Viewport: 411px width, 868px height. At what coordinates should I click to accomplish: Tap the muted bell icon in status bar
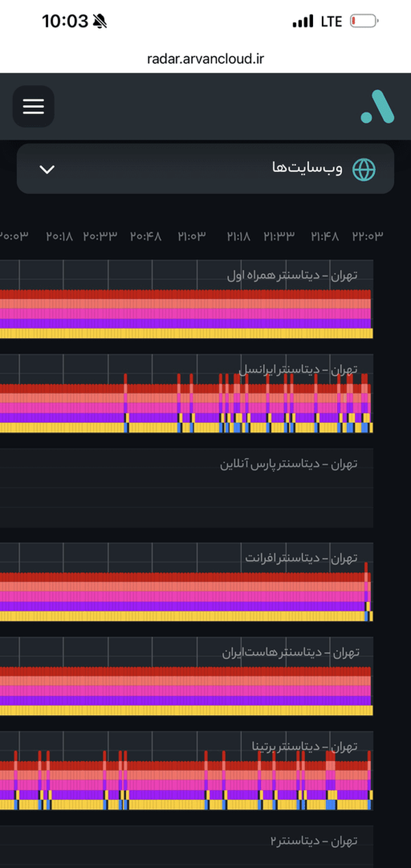[x=101, y=22]
